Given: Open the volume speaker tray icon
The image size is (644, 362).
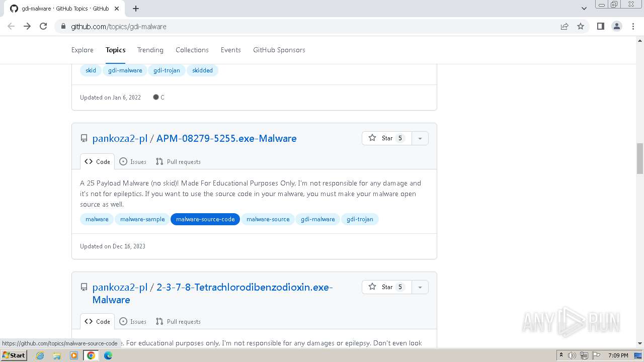Looking at the screenshot, I should (x=572, y=355).
